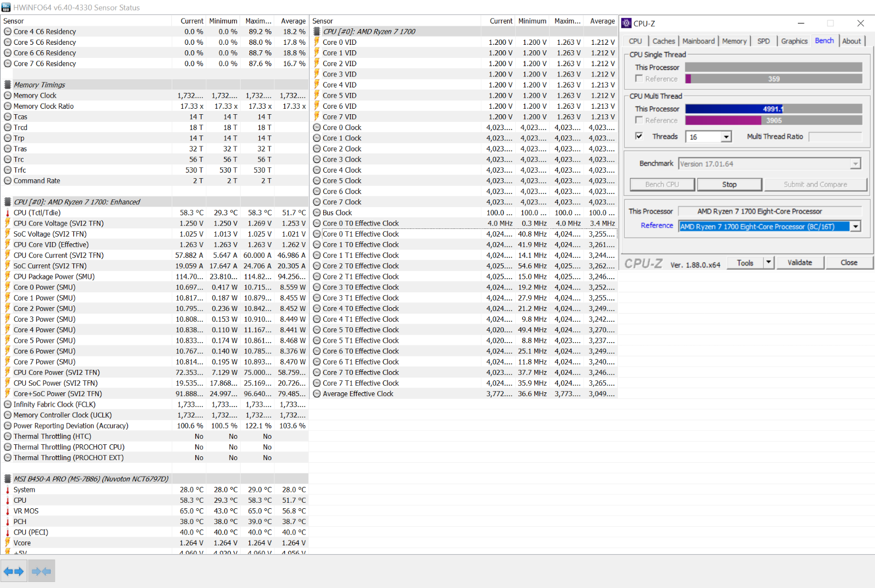Open the About tab in CPU-Z
Image resolution: width=875 pixels, height=588 pixels.
(x=851, y=41)
